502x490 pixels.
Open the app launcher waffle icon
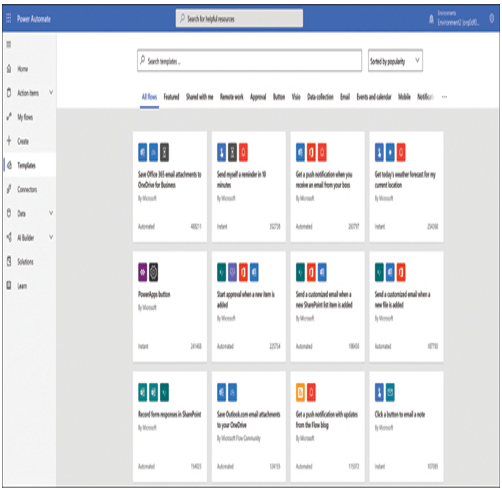9,18
